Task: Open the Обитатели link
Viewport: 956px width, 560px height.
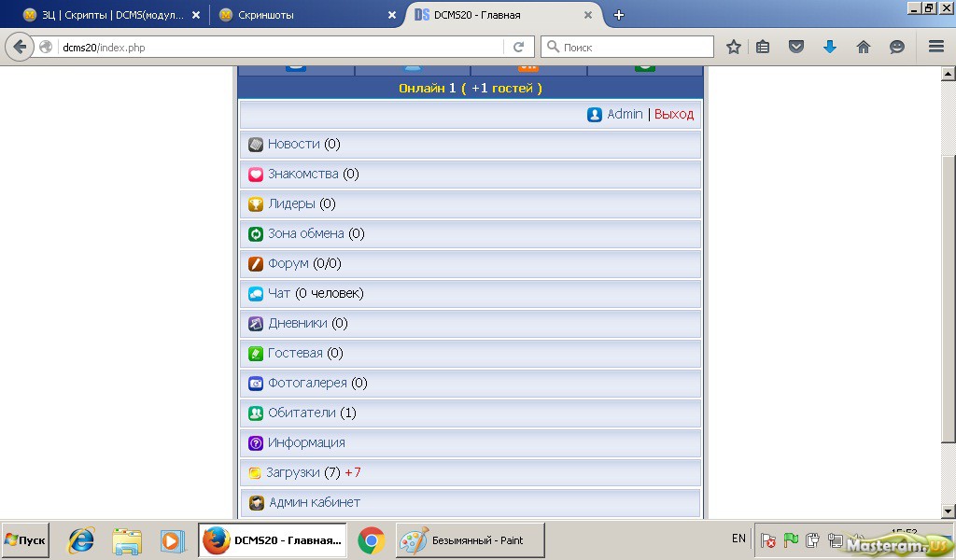Action: [302, 413]
